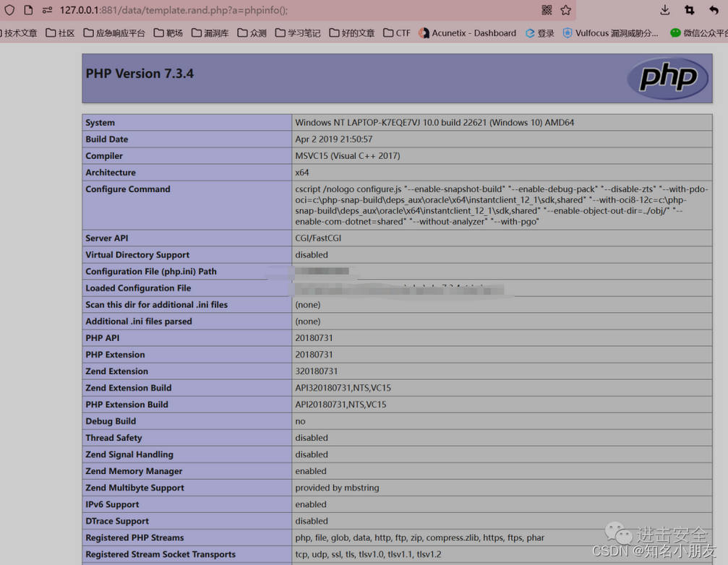Click the undo back arrow icon
728x565 pixels.
pos(714,9)
